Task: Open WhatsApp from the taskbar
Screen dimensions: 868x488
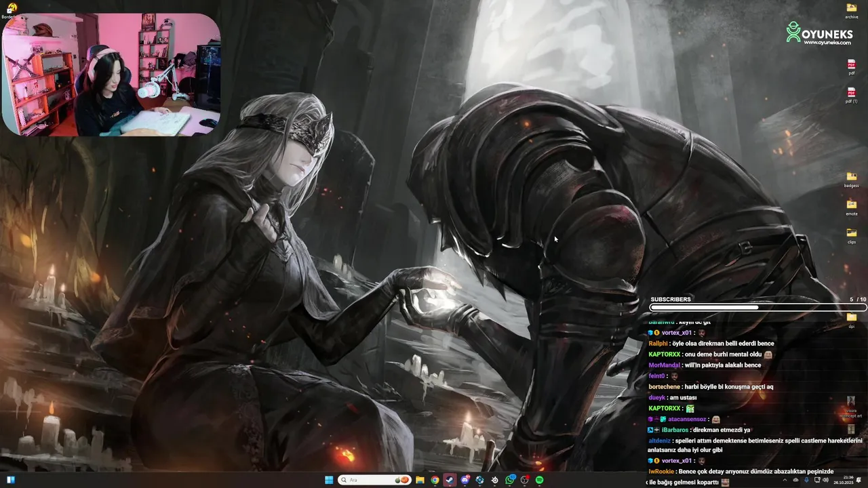Action: (x=510, y=480)
